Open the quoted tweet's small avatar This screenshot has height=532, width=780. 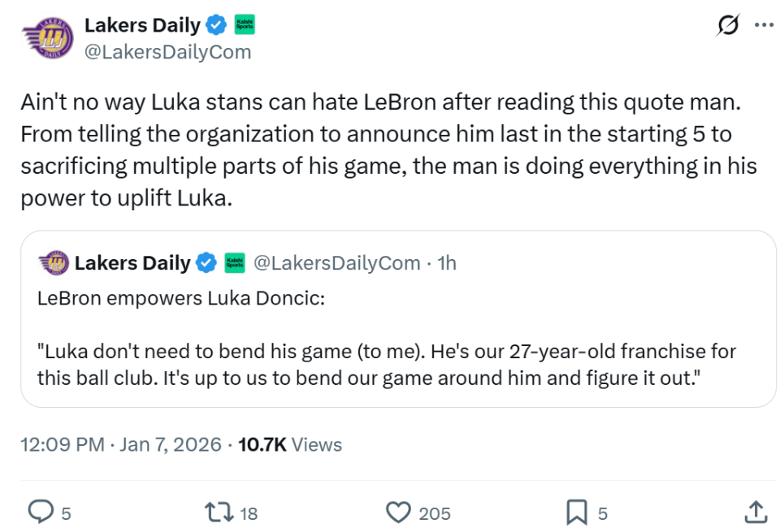(54, 262)
